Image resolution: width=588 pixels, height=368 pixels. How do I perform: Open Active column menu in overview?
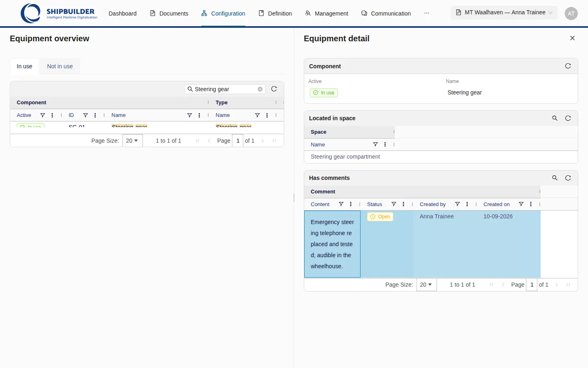pos(52,115)
